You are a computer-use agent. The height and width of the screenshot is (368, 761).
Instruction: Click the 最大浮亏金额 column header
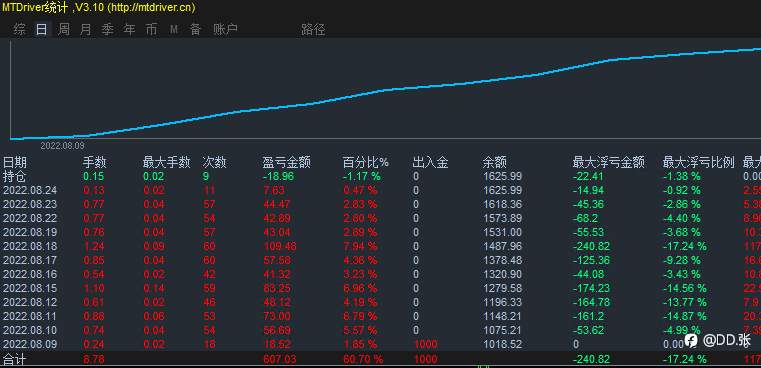[x=609, y=162]
